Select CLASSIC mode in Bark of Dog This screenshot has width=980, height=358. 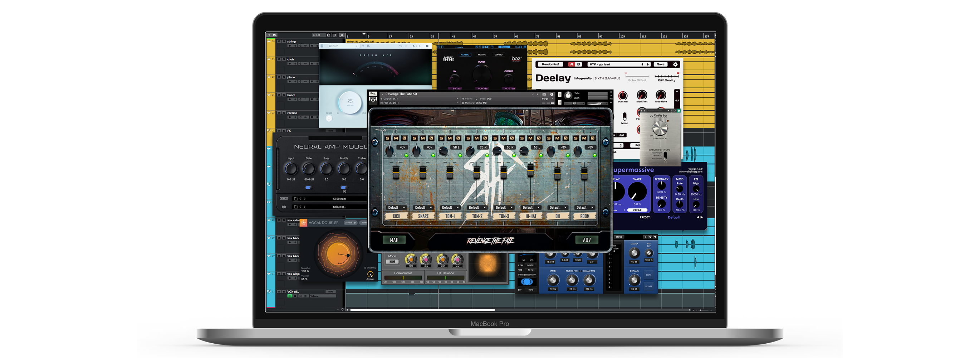pyautogui.click(x=465, y=54)
